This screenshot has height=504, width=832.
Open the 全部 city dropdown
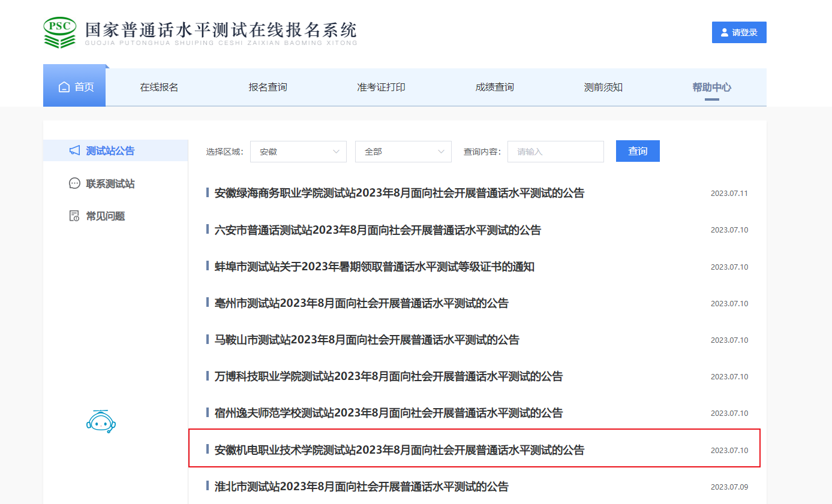click(403, 152)
